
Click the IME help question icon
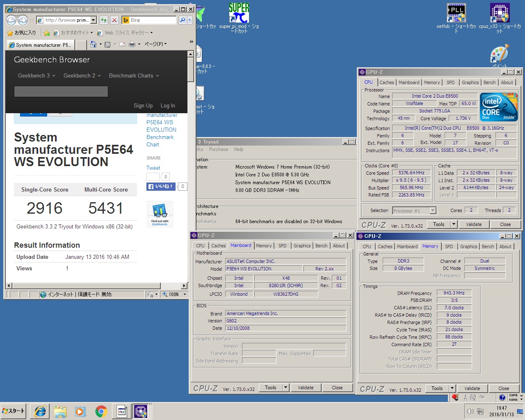tap(502, 397)
